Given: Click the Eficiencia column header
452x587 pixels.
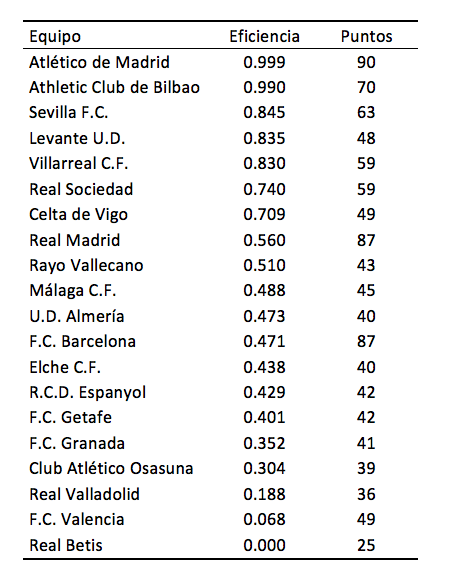Looking at the screenshot, I should pyautogui.click(x=264, y=36).
